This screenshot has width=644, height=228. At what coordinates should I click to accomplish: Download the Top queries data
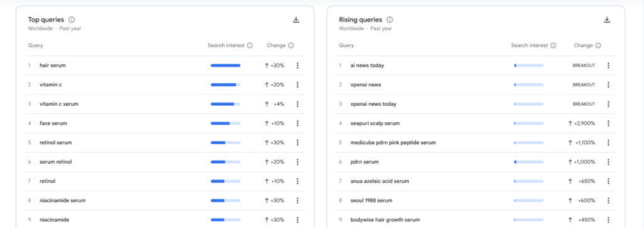296,20
